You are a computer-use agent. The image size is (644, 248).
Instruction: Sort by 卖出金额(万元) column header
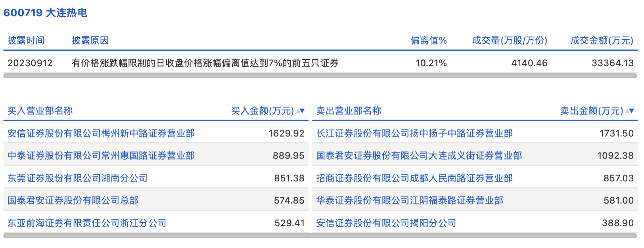(x=591, y=111)
